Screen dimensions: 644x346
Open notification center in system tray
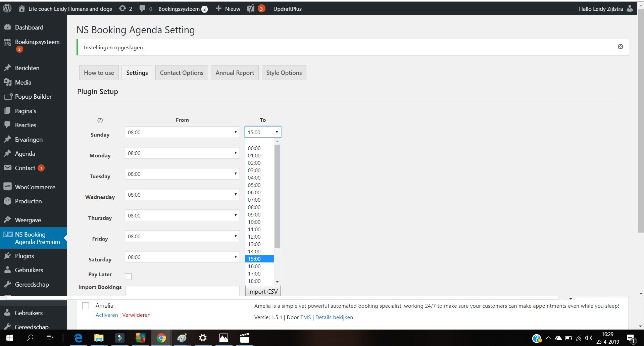click(x=631, y=338)
